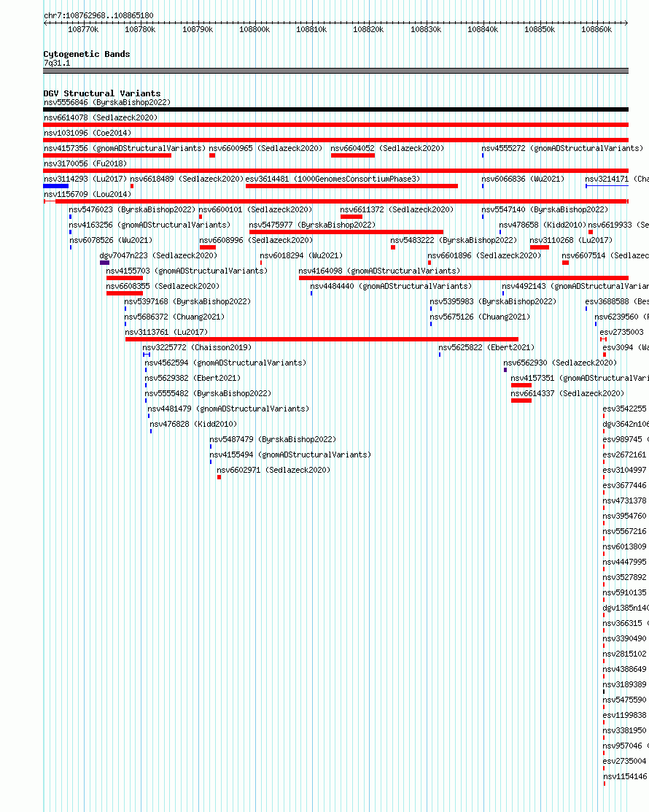Click the 108830k ruler label

point(426,29)
